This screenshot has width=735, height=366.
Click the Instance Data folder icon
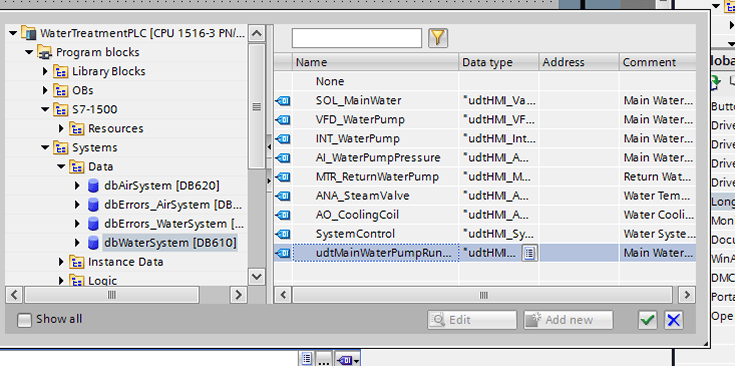pyautogui.click(x=76, y=262)
